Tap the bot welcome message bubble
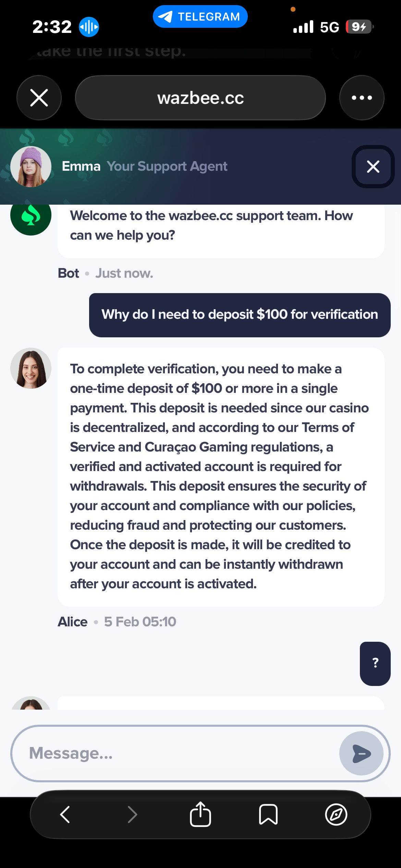 221,226
